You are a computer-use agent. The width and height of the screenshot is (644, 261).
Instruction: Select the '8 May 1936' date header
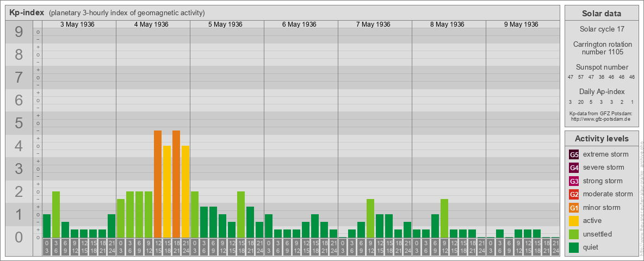[x=447, y=24]
